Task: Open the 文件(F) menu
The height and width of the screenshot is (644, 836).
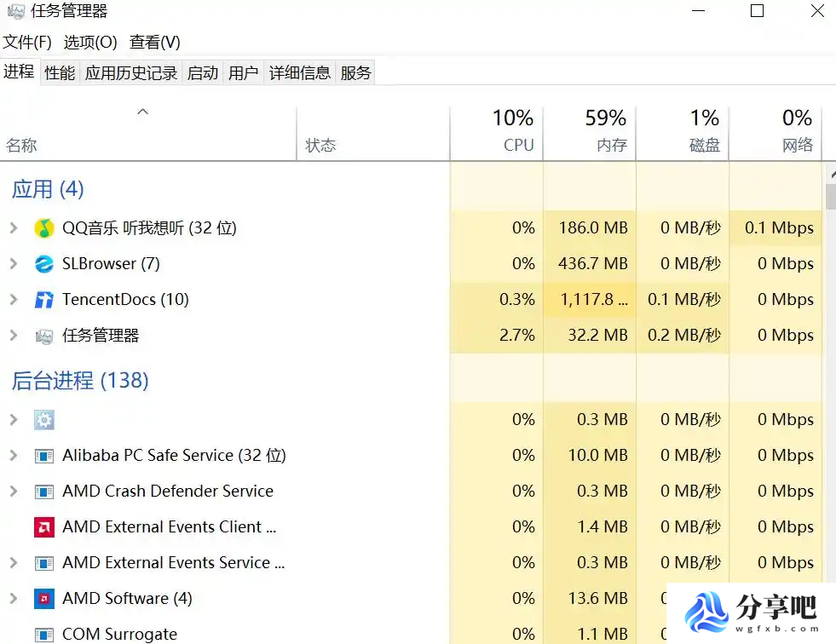Action: tap(27, 42)
